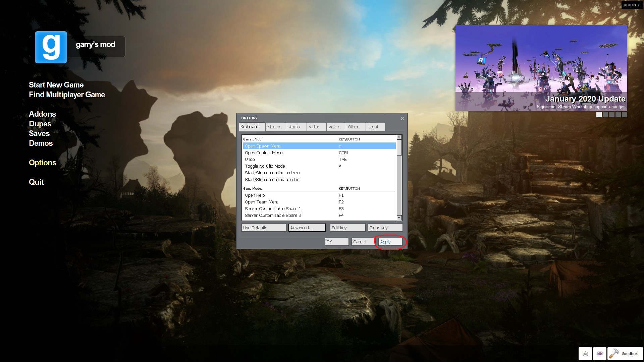Open Addons from the main menu

click(42, 114)
